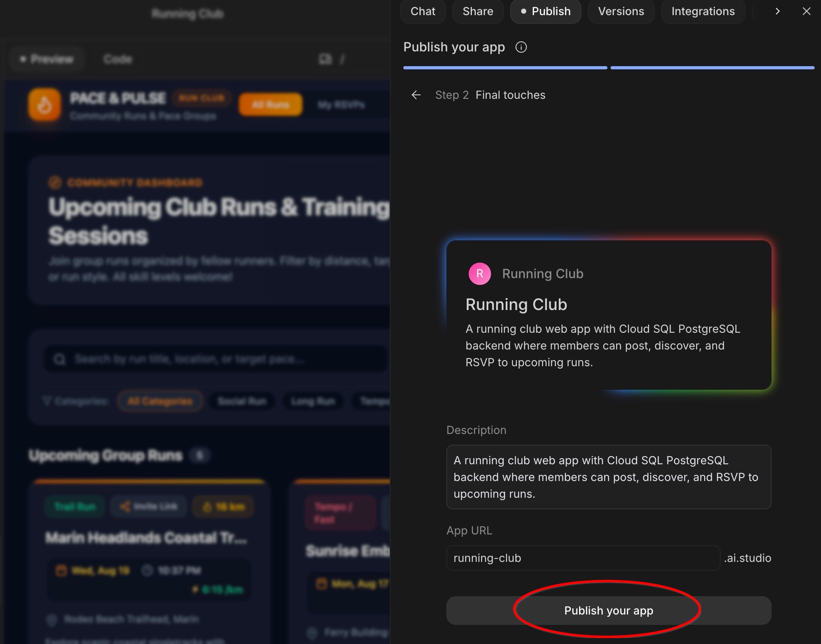821x644 pixels.
Task: Open Marin Headlands Coastal run card title
Action: [x=146, y=538]
